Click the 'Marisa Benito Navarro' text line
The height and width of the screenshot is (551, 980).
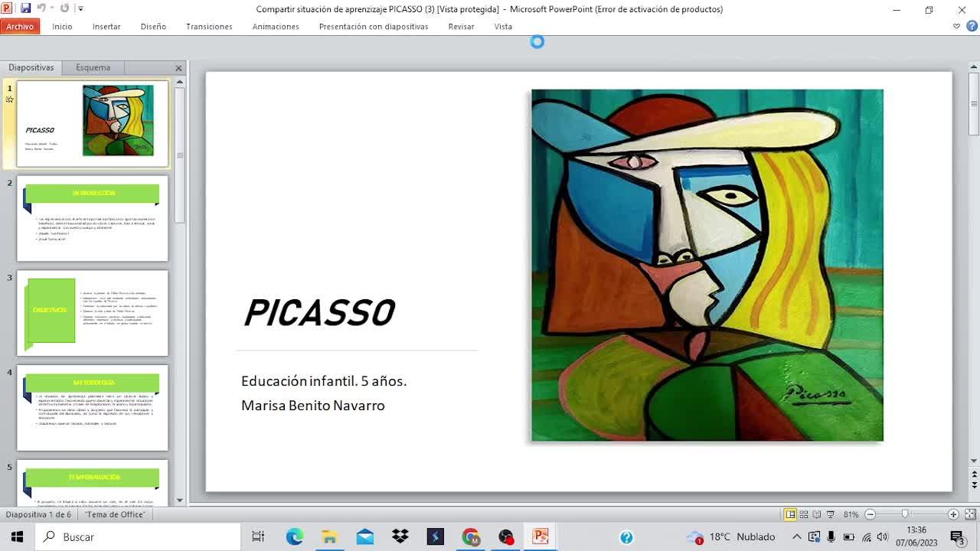[x=313, y=406]
